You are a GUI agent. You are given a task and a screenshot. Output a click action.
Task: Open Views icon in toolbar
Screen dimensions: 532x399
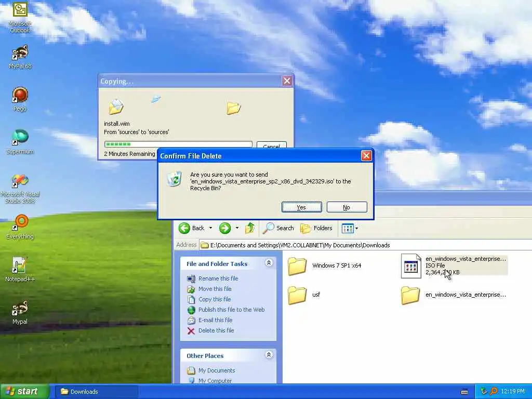click(x=348, y=229)
